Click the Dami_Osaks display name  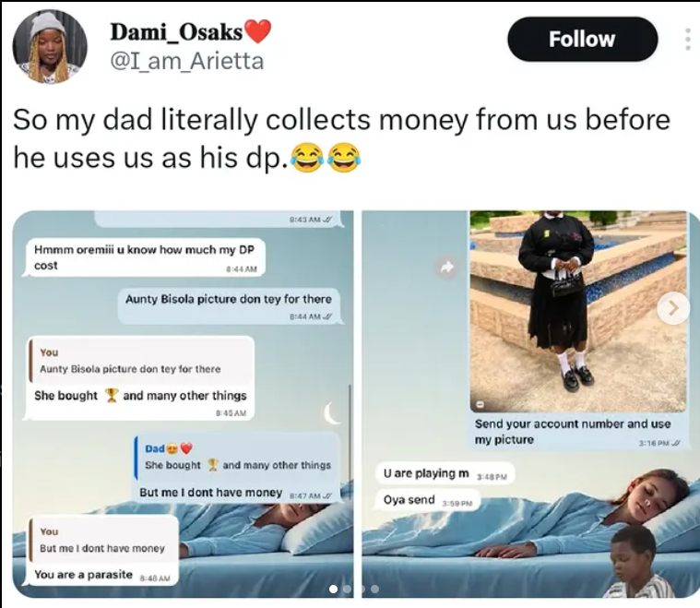(176, 31)
